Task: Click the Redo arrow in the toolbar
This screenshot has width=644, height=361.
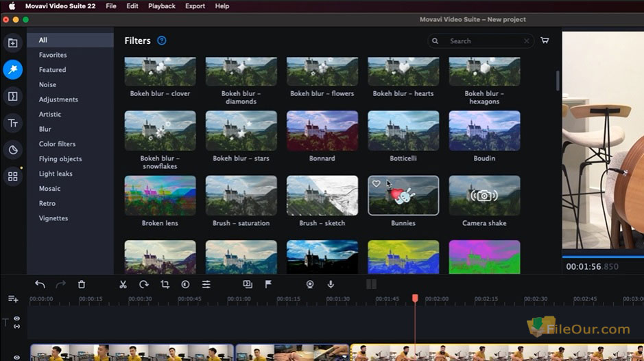Action: click(61, 284)
